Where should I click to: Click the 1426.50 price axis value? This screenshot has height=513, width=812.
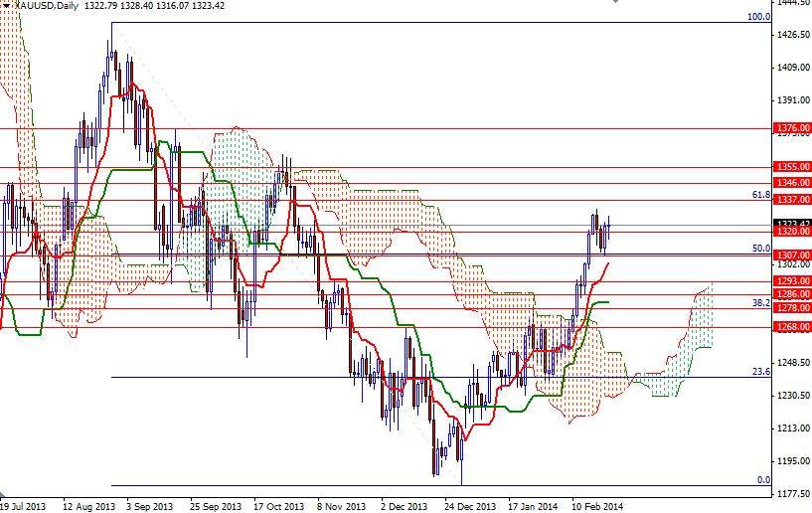tap(793, 34)
